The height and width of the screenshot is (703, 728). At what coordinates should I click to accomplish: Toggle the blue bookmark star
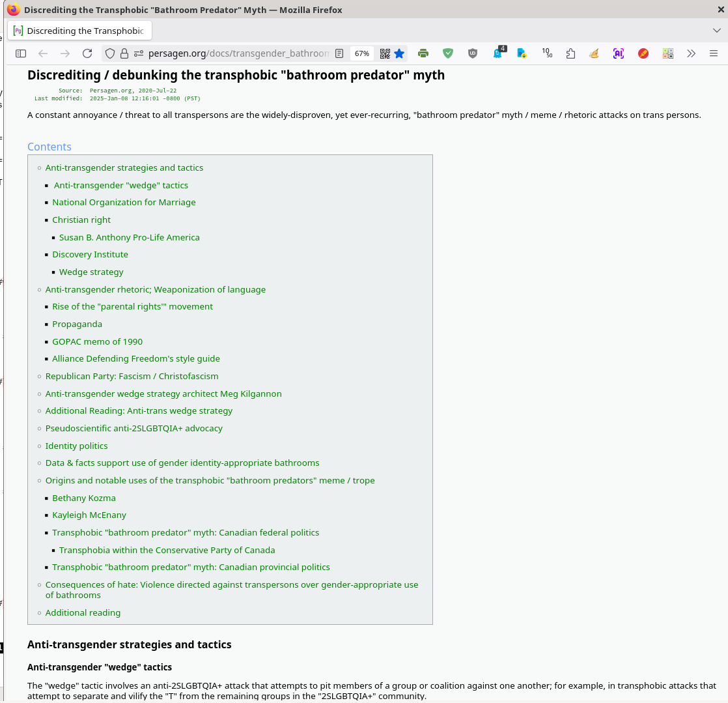(400, 53)
